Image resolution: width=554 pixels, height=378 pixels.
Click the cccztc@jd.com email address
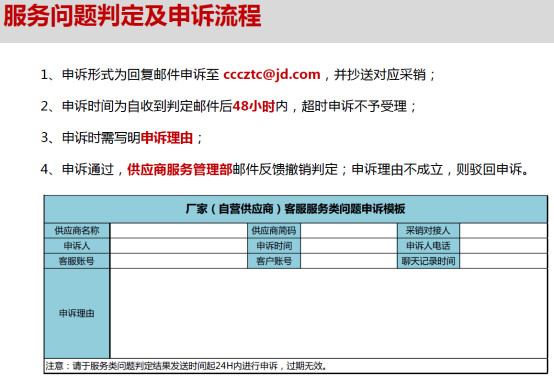coord(272,75)
